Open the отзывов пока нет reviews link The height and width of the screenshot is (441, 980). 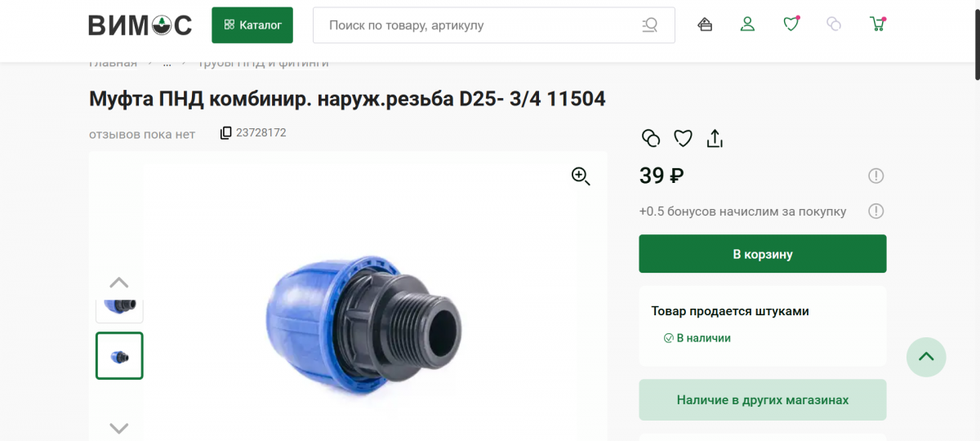pyautogui.click(x=142, y=134)
